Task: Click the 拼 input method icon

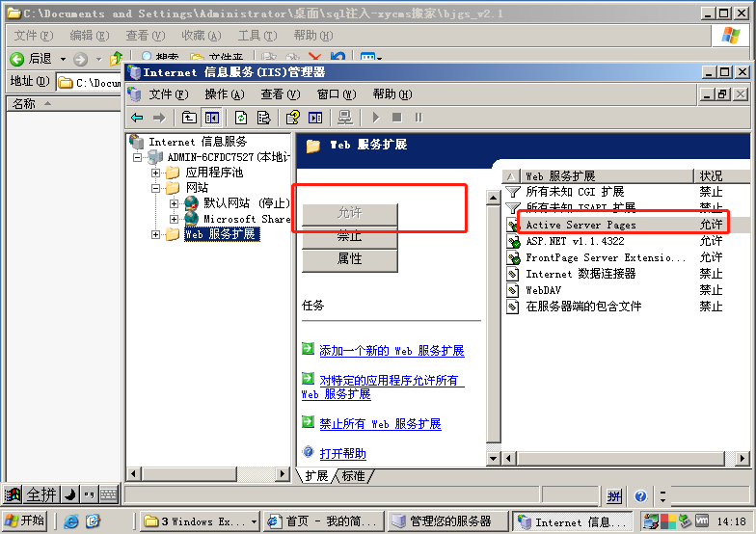Action: click(x=613, y=495)
